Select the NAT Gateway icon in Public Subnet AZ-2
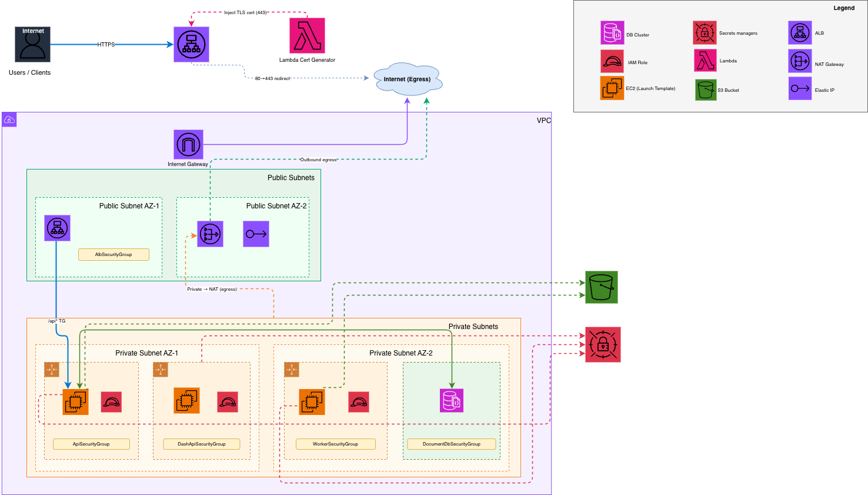This screenshot has width=868, height=495. point(210,234)
